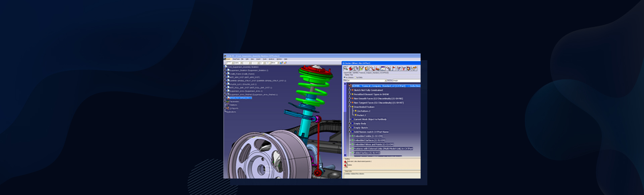Click the Activate healing icon
Viewport: 644px width, 195px height.
[x=345, y=162]
